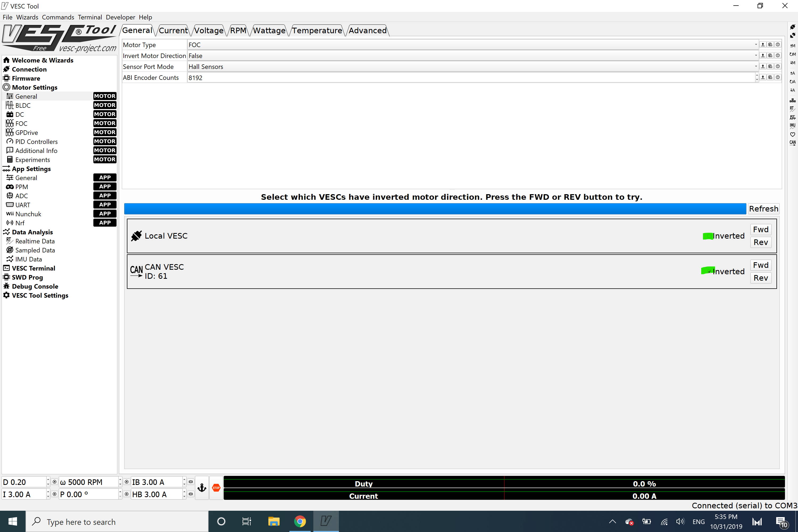The image size is (798, 532).
Task: Click the disconnect plug icon in right toolbar
Action: 792,35
